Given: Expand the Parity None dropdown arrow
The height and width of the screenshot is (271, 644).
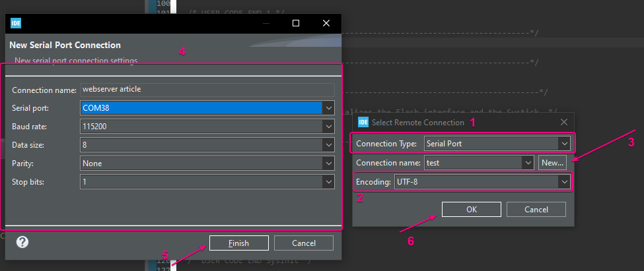Looking at the screenshot, I should click(x=328, y=163).
